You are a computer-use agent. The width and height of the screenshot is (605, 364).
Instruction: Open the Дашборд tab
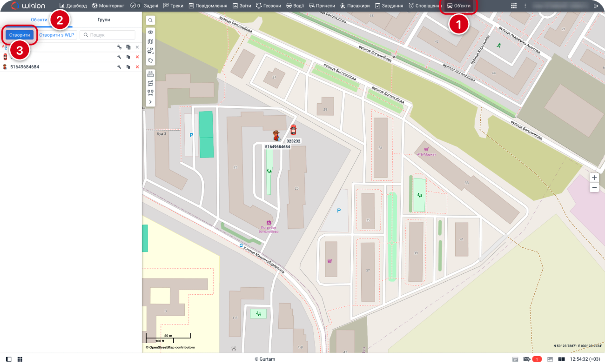click(73, 6)
